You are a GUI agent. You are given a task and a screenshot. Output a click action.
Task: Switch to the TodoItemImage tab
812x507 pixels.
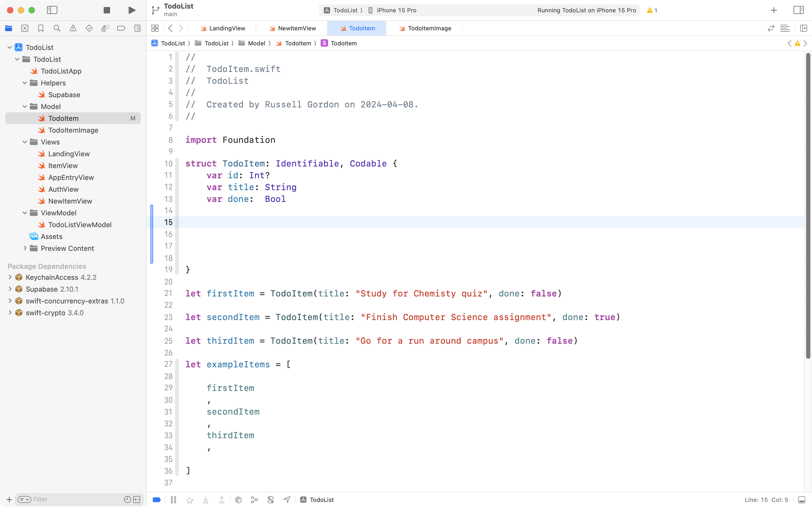click(x=429, y=28)
